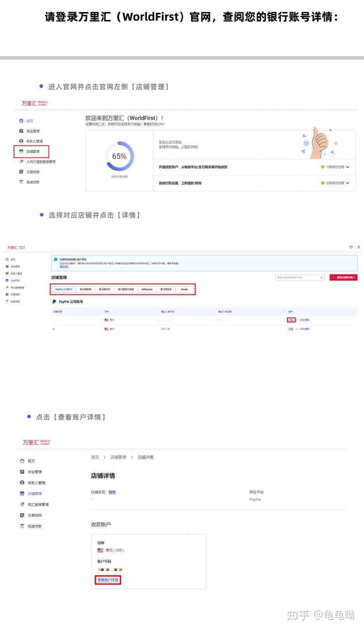Click the 店铺详情 breadcrumb item
Image resolution: width=364 pixels, height=630 pixels.
145,457
